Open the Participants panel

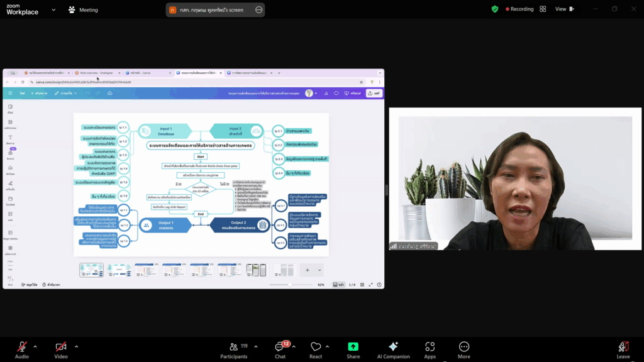coord(233,347)
